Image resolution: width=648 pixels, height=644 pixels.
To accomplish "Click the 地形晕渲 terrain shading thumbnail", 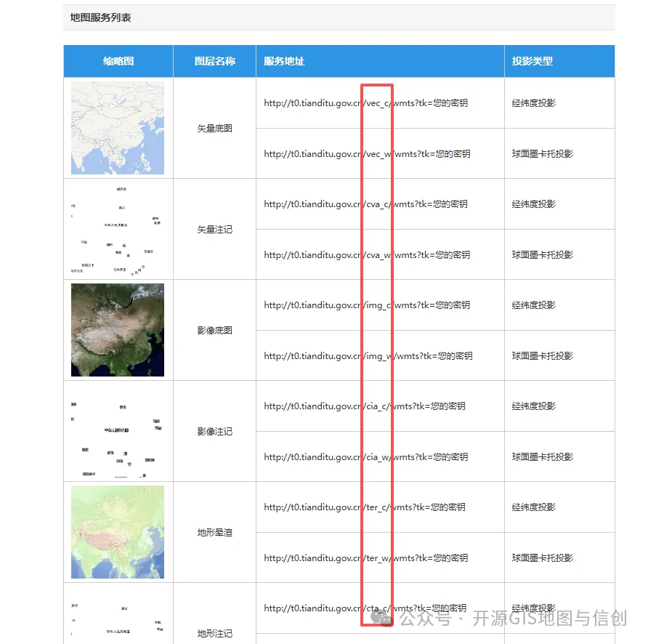I will pos(117,532).
